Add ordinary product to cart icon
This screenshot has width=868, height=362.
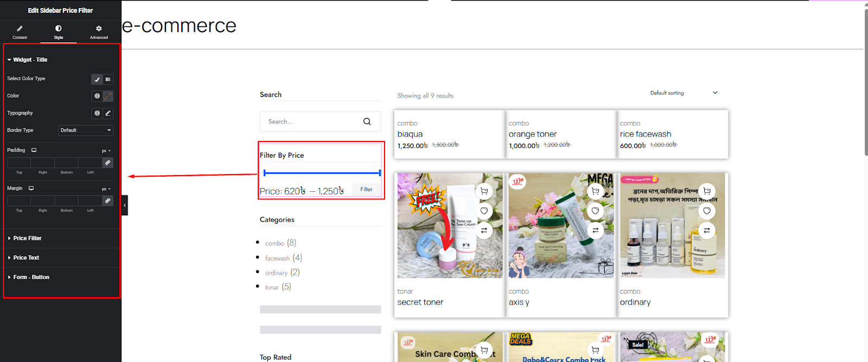pyautogui.click(x=707, y=191)
